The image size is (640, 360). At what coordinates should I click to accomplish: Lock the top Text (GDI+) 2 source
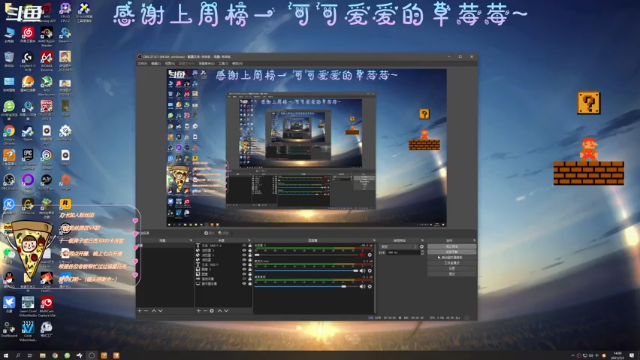[250, 246]
